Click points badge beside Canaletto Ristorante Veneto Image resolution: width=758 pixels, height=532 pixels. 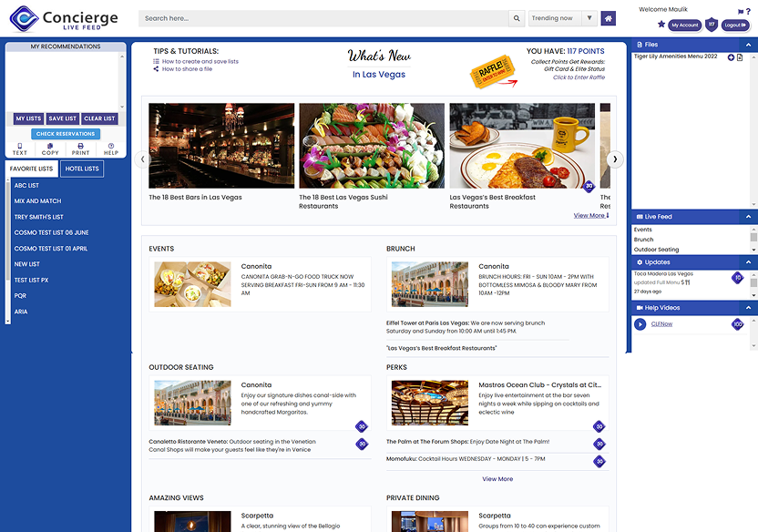pyautogui.click(x=362, y=444)
